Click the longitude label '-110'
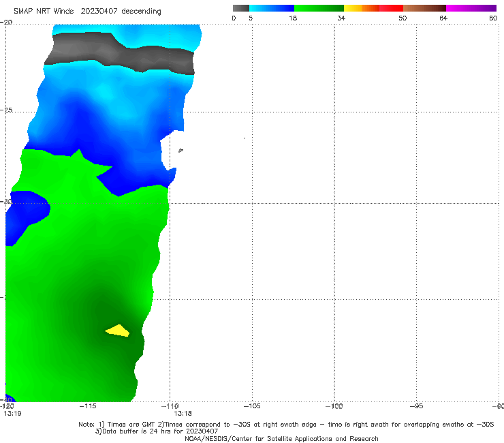The image size is (504, 443). point(170,406)
